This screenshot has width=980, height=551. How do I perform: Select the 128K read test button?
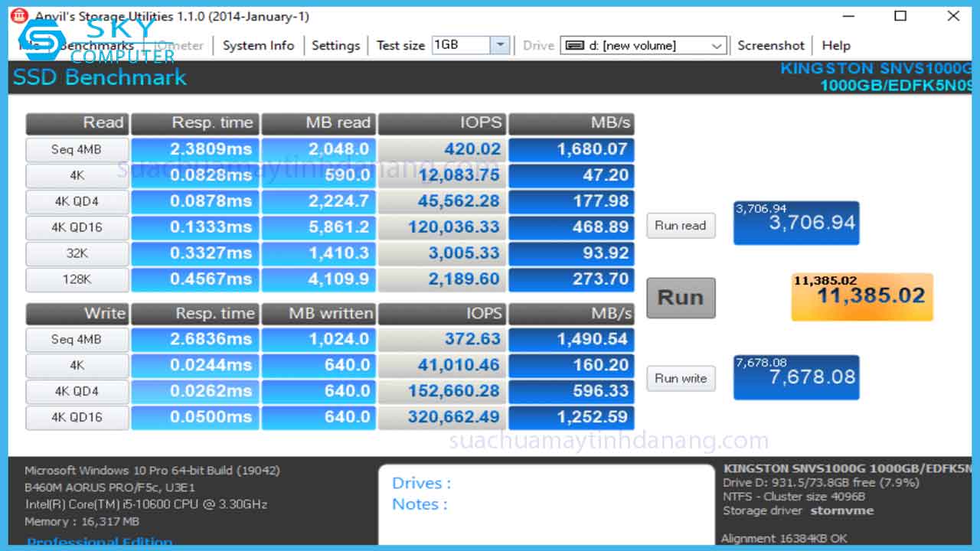[77, 280]
